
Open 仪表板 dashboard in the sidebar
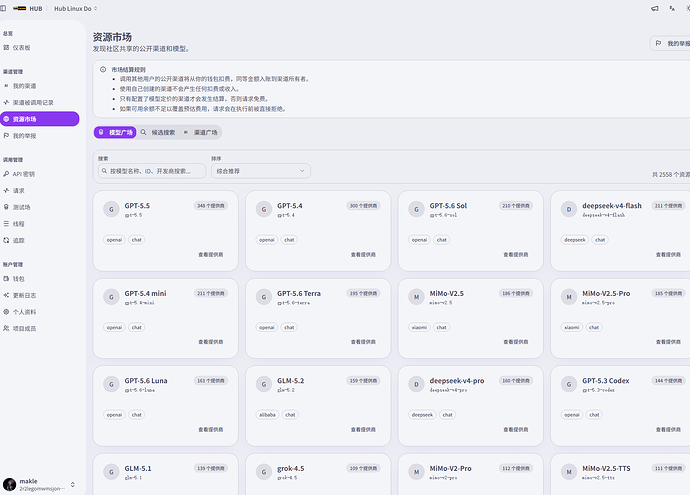pos(39,48)
